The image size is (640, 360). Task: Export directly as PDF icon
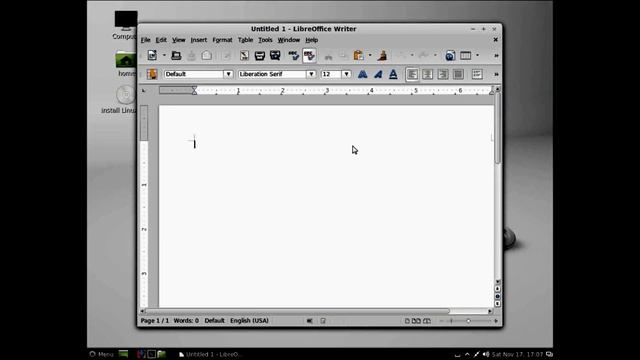point(244,55)
